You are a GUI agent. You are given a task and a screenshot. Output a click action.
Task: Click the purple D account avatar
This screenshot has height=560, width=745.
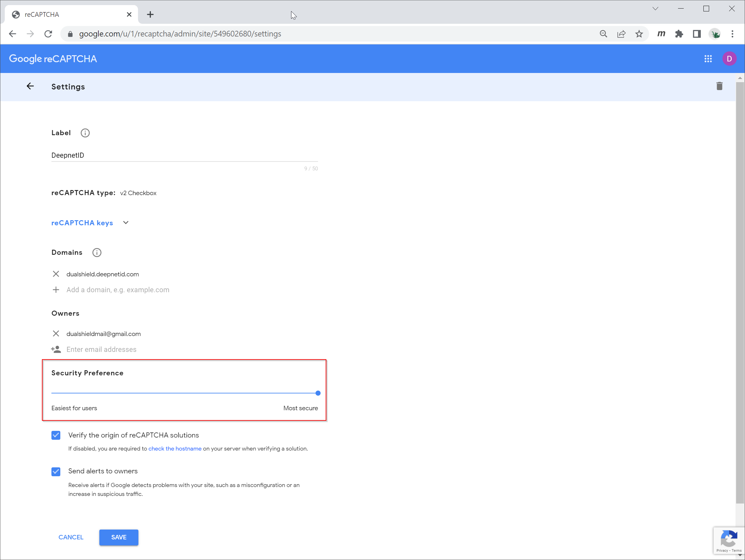point(729,59)
